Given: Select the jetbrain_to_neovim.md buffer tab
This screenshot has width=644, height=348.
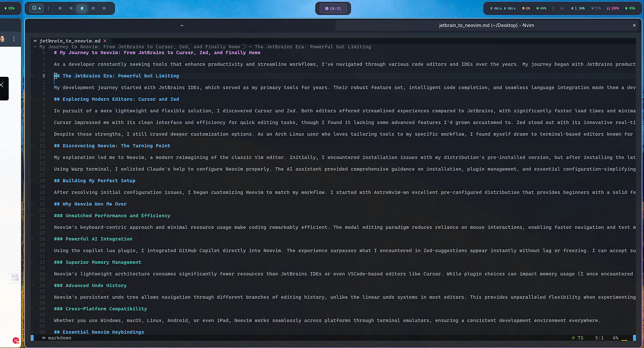Looking at the screenshot, I should [70, 41].
